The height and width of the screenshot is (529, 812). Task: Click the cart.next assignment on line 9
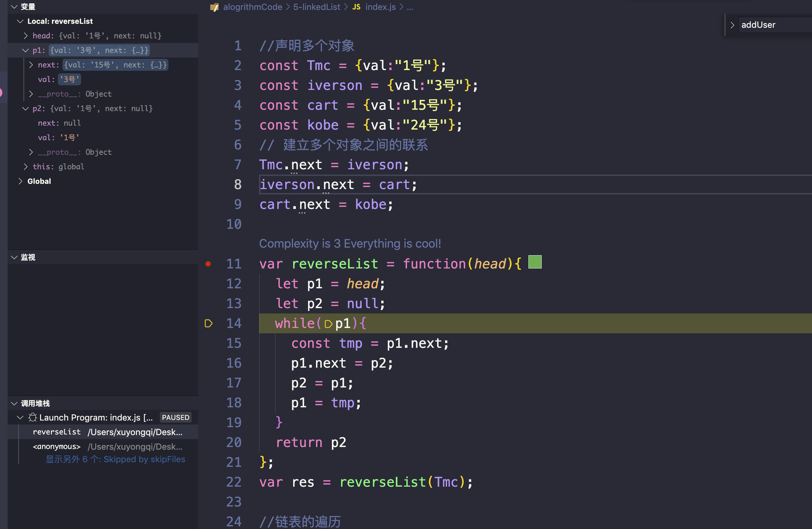pyautogui.click(x=326, y=205)
